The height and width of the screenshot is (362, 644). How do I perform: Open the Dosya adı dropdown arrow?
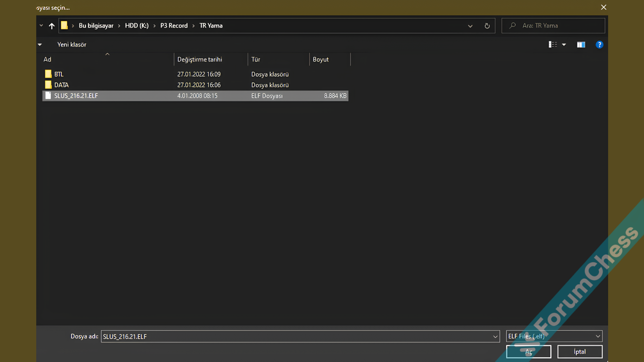click(495, 337)
